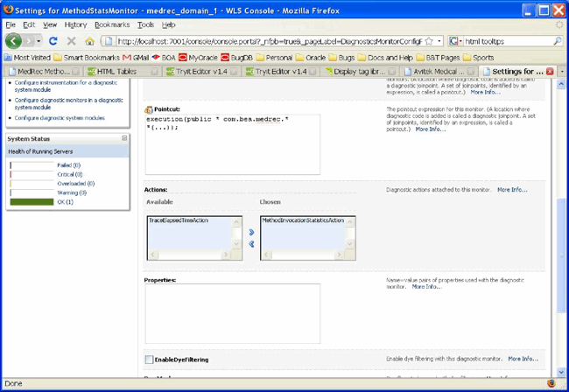Switch to the HTML Tables tab
Viewport: 569px width, 392px height.
tap(122, 72)
